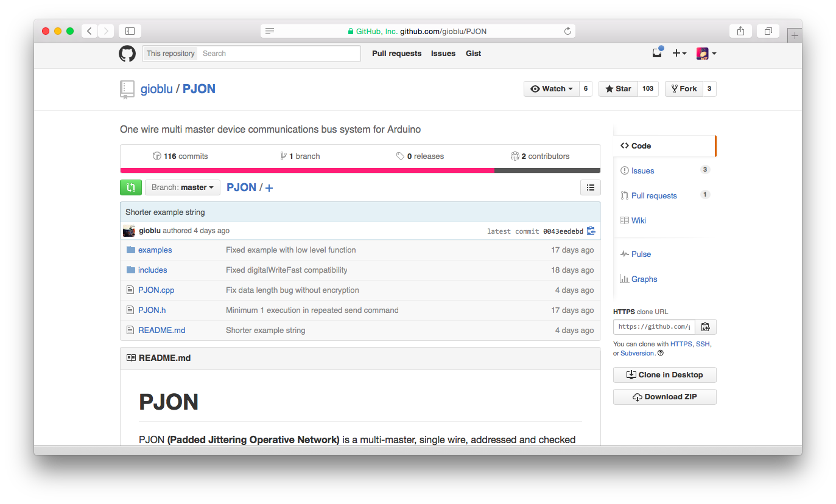Copy the latest commit SHA to clipboard
This screenshot has width=836, height=504.
coord(591,231)
